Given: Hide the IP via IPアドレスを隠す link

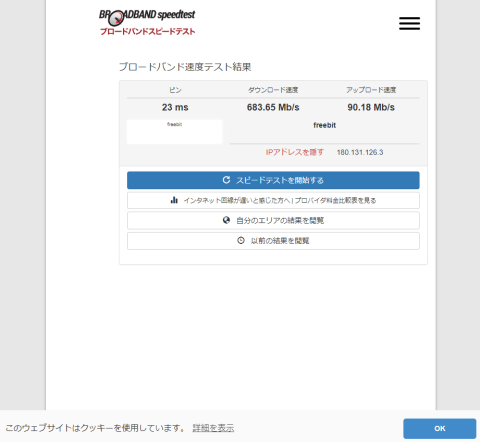Looking at the screenshot, I should pyautogui.click(x=295, y=152).
